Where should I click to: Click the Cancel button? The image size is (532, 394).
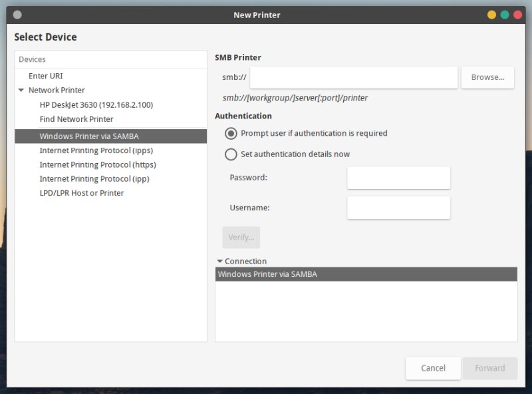click(433, 368)
